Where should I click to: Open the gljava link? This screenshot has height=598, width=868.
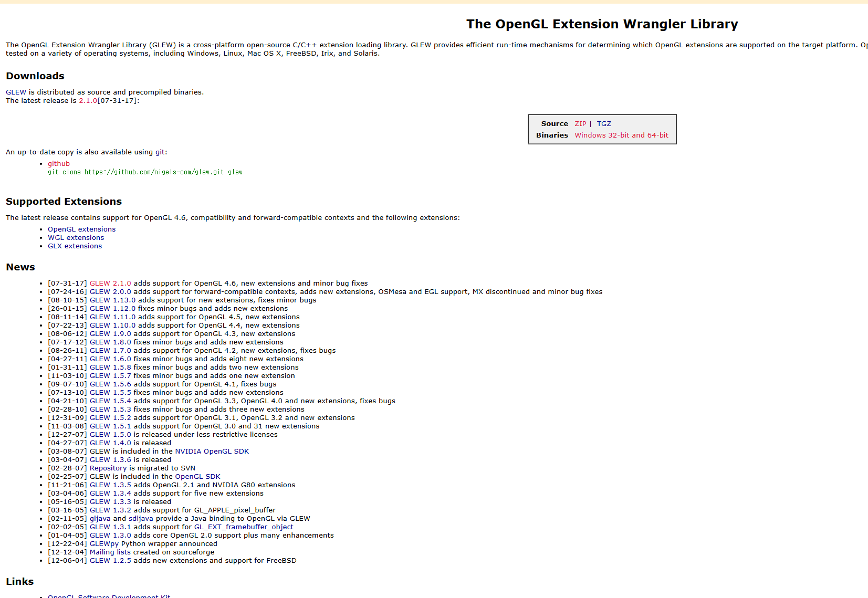click(100, 519)
